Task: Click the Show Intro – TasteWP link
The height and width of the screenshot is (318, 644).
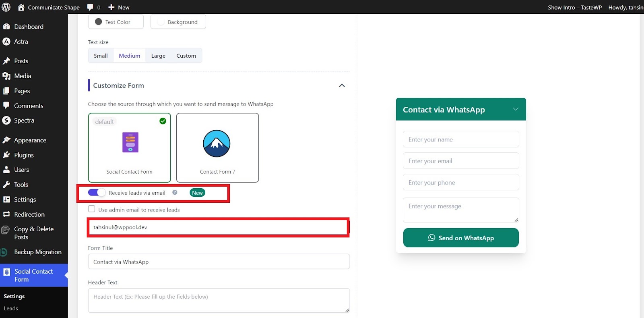Action: click(x=575, y=7)
